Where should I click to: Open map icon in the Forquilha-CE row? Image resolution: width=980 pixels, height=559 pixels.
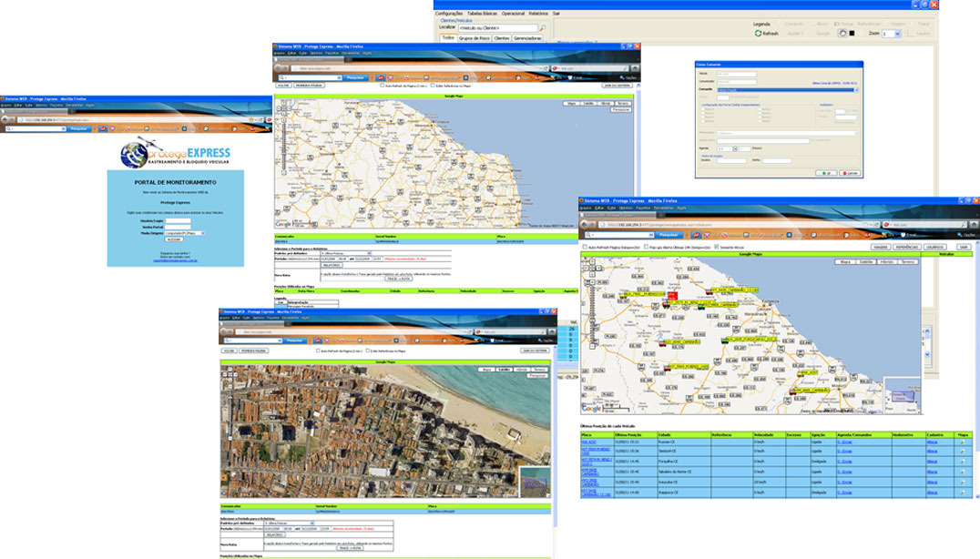[963, 462]
